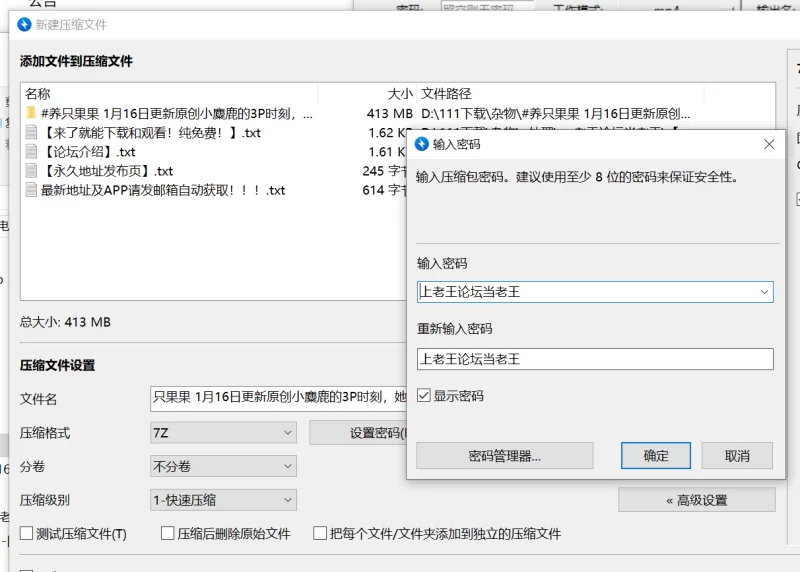Open the 密码管理器... button
Viewport: 800px width, 572px height.
(x=504, y=456)
